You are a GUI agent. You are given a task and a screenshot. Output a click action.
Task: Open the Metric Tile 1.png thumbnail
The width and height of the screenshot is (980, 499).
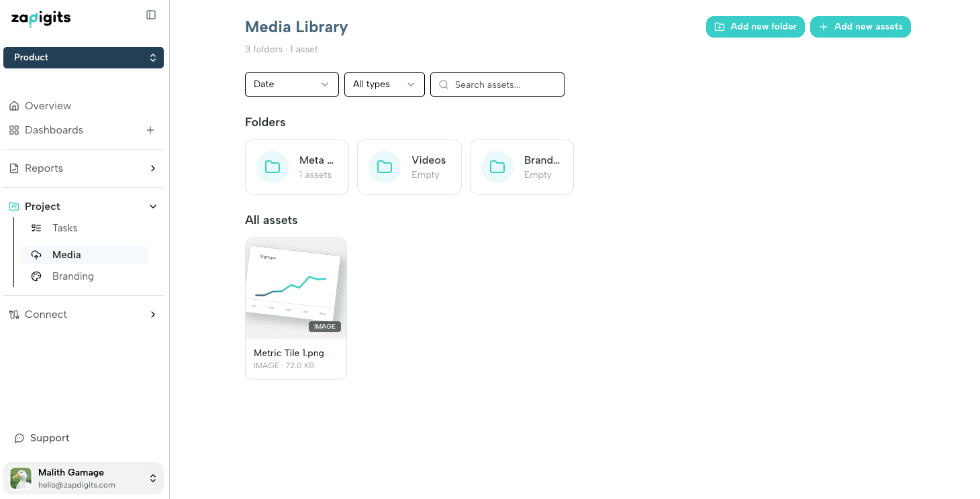pos(295,288)
